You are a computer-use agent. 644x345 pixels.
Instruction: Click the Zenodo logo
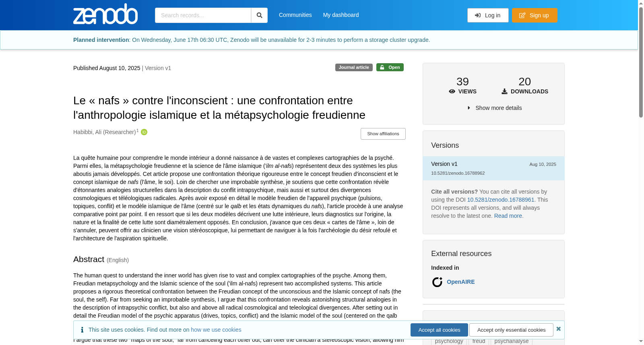(x=105, y=14)
